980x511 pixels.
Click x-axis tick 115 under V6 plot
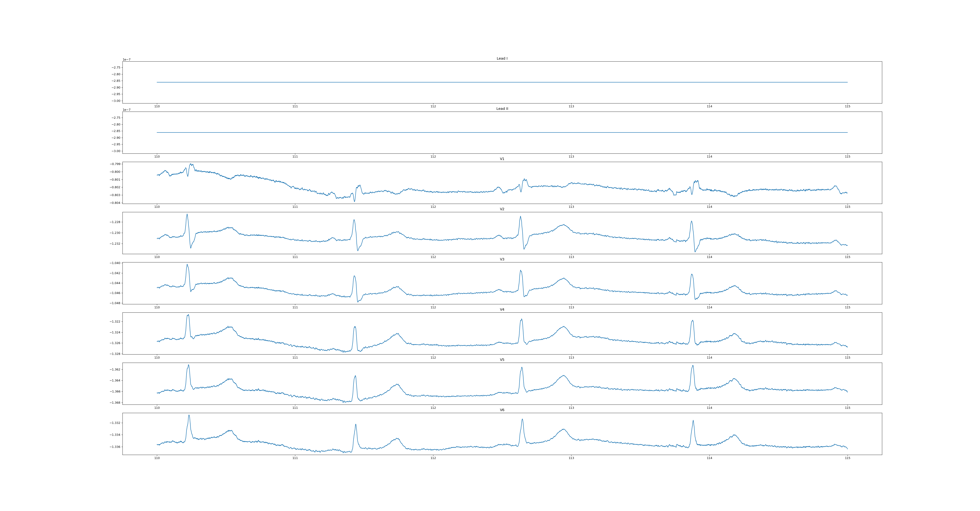847,458
